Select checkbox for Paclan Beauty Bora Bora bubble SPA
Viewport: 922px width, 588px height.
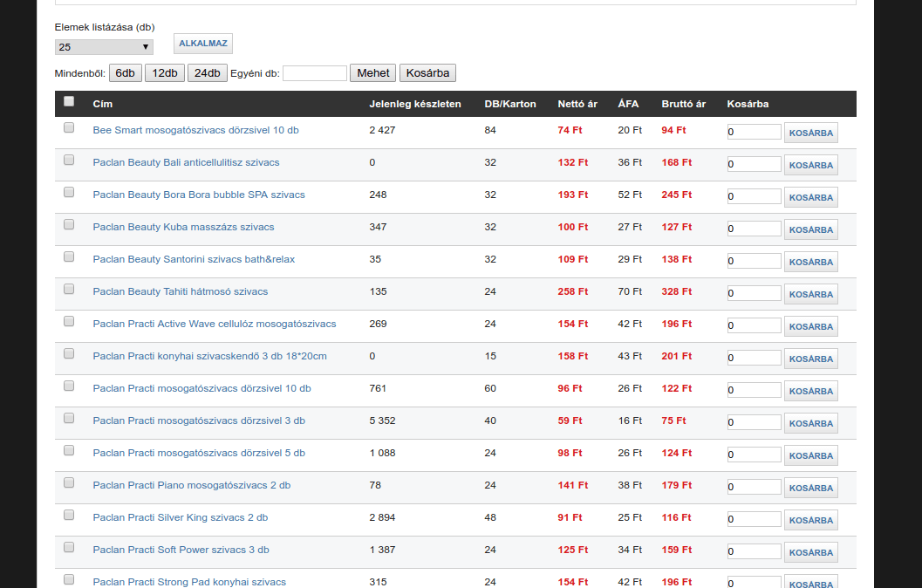[69, 192]
